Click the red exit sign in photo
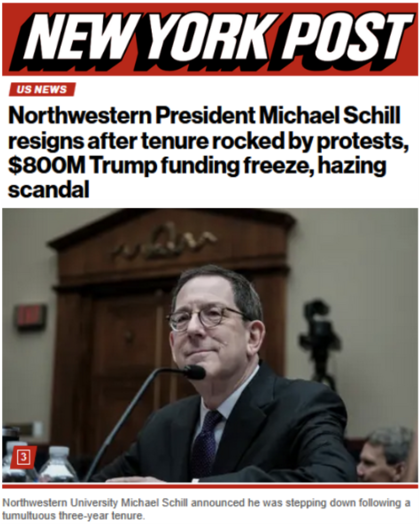 (31, 316)
